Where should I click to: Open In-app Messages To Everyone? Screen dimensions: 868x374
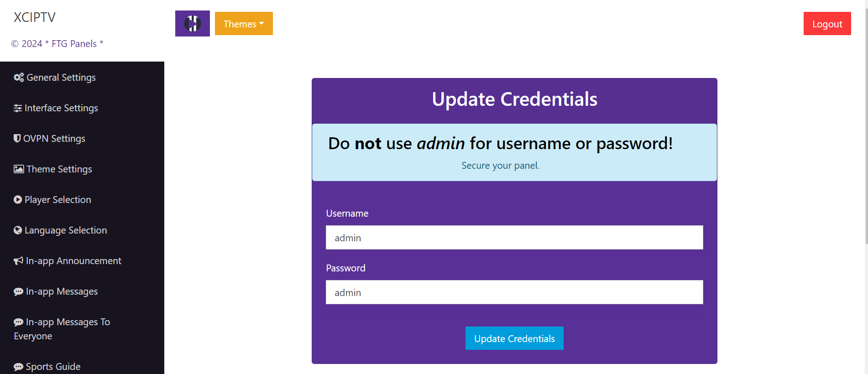click(62, 329)
